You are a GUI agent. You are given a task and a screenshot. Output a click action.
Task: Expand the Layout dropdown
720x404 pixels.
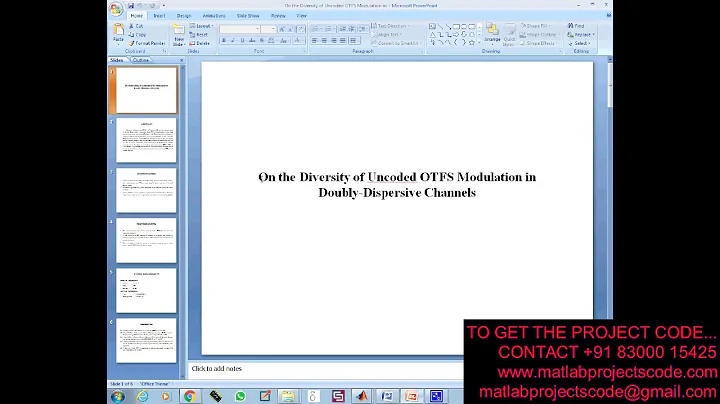coord(202,26)
